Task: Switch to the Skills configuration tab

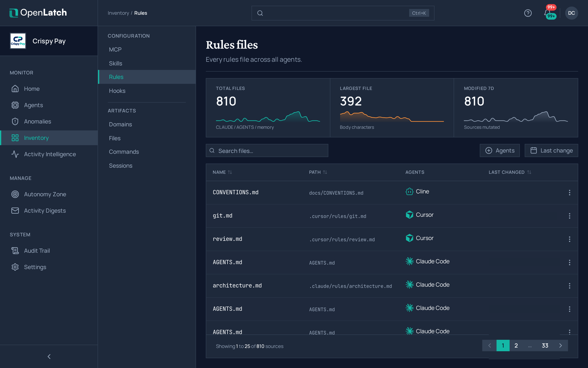Action: [x=147, y=63]
